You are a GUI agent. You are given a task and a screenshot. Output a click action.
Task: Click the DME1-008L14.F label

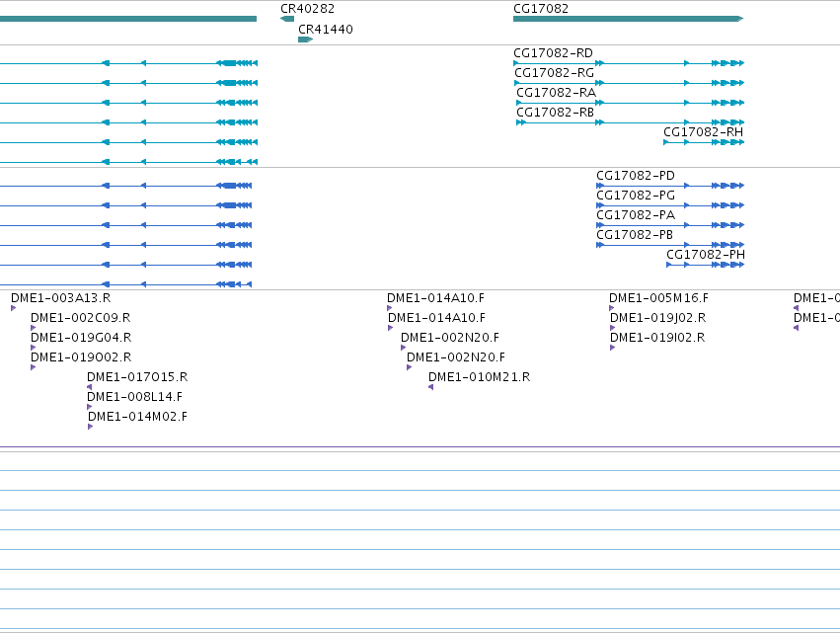[x=134, y=397]
